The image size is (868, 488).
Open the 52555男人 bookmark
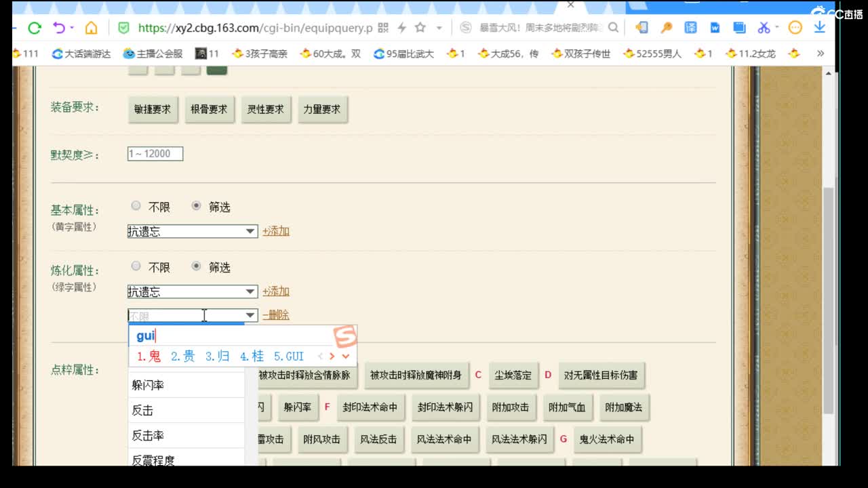pyautogui.click(x=652, y=54)
